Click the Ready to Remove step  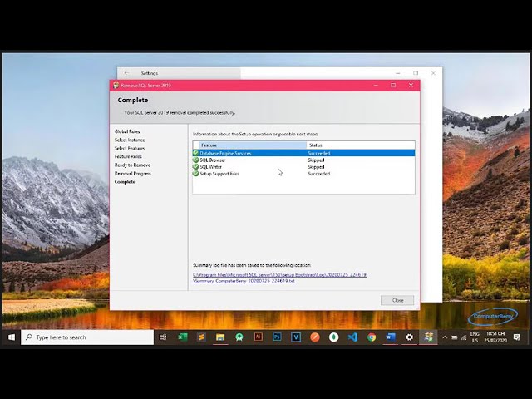[x=132, y=165]
